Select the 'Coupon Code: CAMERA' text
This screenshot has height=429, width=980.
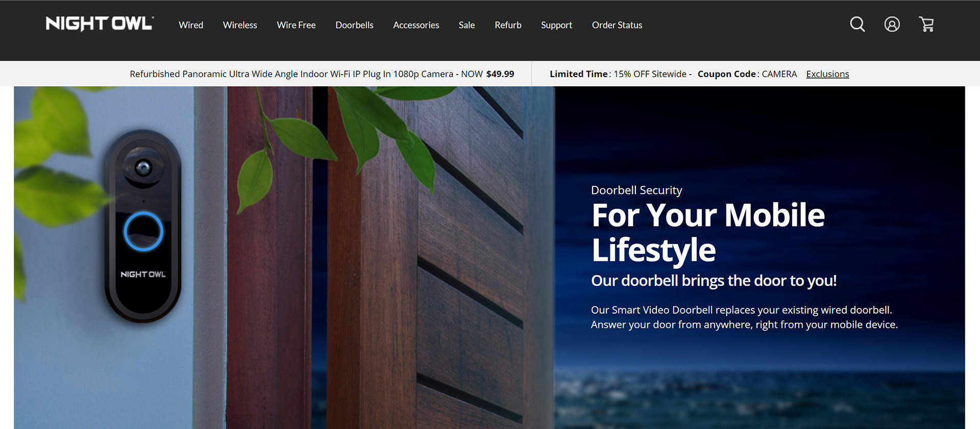point(747,74)
